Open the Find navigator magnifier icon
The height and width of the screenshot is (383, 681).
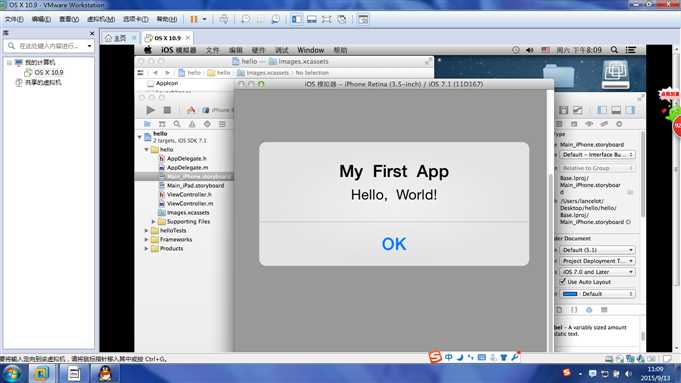click(177, 124)
